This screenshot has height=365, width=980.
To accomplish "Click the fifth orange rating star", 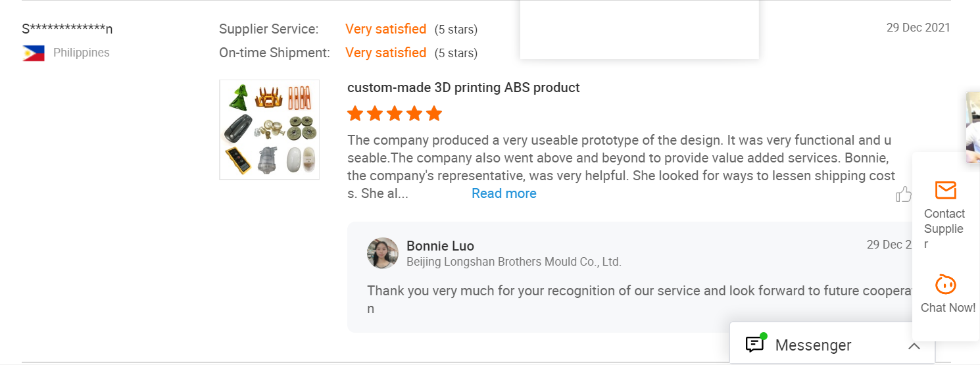I will (434, 114).
